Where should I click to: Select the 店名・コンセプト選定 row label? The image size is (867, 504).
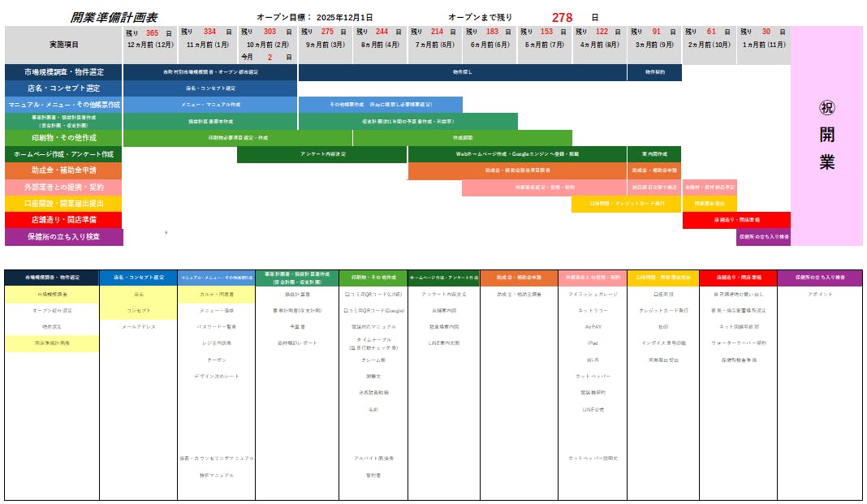coord(64,88)
